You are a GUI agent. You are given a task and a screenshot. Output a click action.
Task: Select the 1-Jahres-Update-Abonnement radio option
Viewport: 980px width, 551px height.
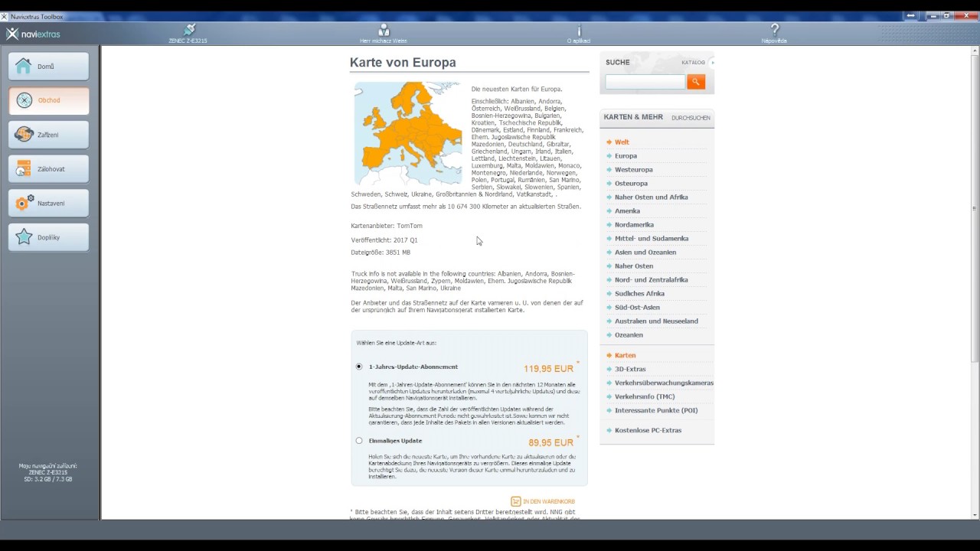pos(359,367)
